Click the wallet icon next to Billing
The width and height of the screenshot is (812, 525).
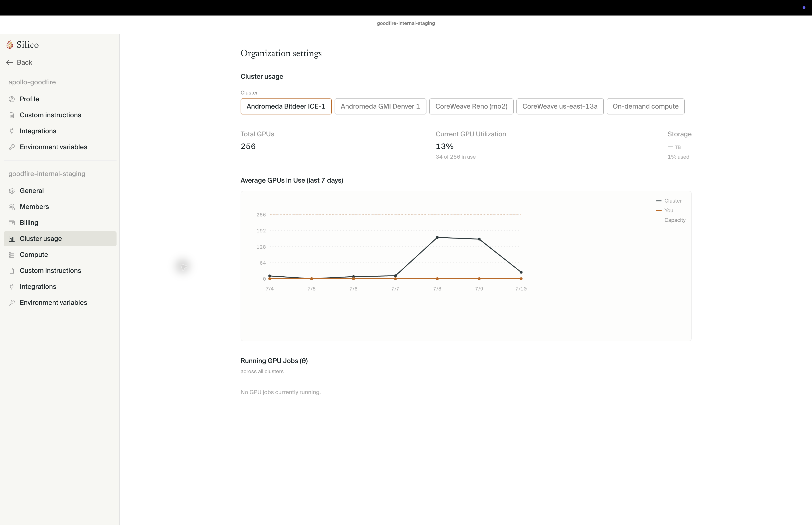(12, 223)
